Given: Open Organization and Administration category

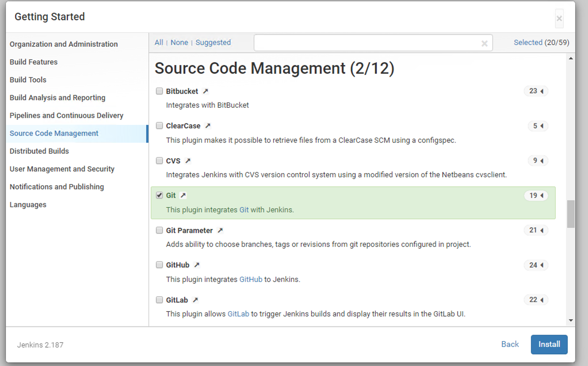Looking at the screenshot, I should pos(64,44).
